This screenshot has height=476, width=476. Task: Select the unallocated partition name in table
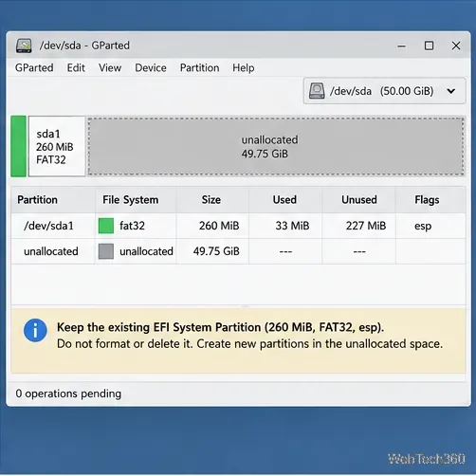tap(51, 251)
